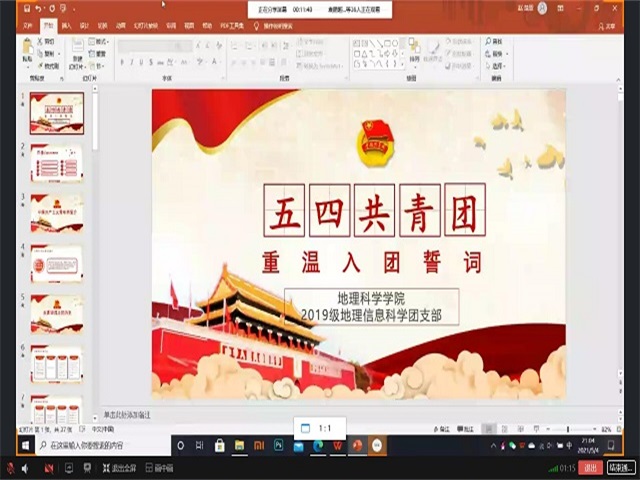Adjust the zoom slider handle

click(568, 429)
